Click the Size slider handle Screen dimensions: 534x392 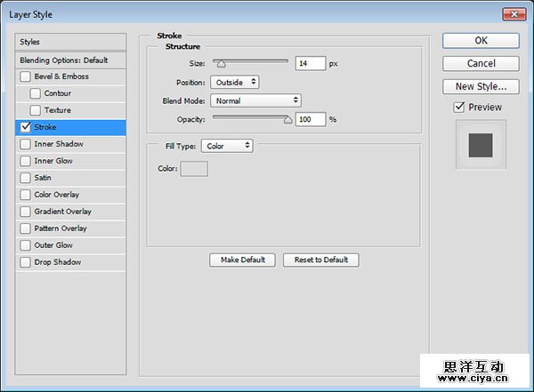(x=220, y=64)
